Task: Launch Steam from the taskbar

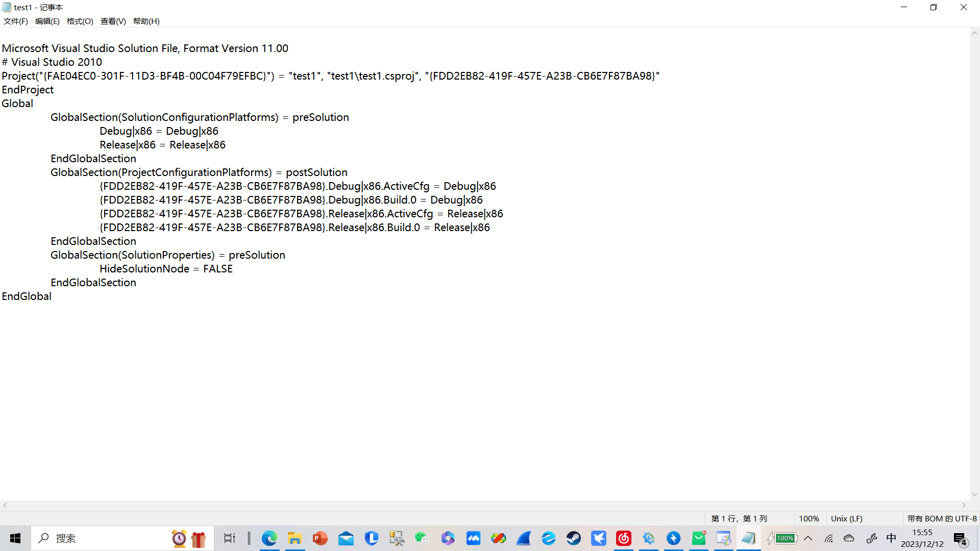Action: [x=574, y=538]
